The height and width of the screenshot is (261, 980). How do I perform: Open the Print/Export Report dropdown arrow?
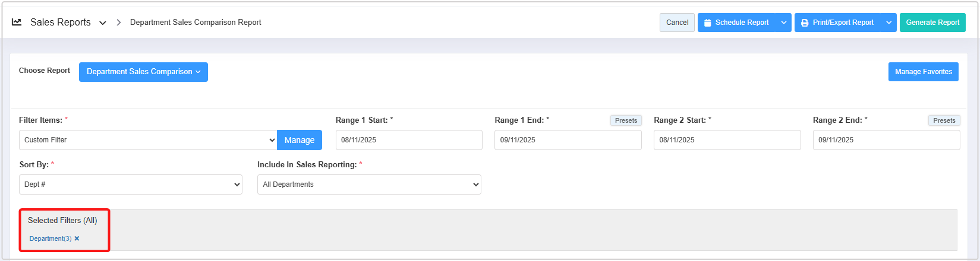point(888,23)
